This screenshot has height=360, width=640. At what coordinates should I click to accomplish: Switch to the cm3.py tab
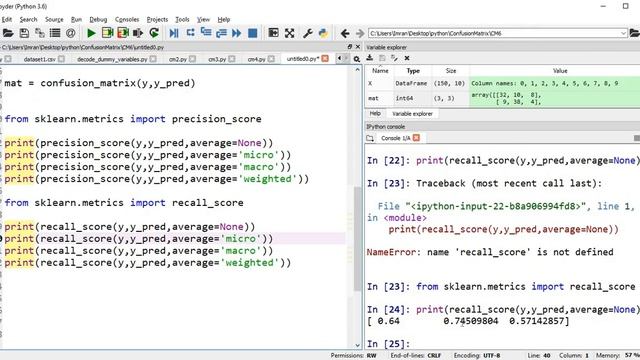click(x=217, y=59)
